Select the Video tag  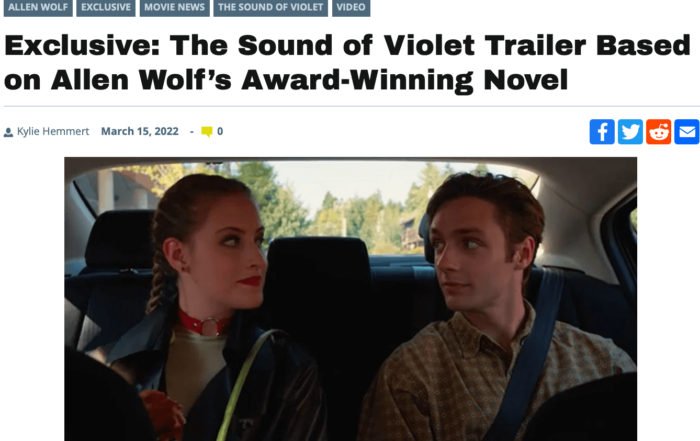(351, 8)
